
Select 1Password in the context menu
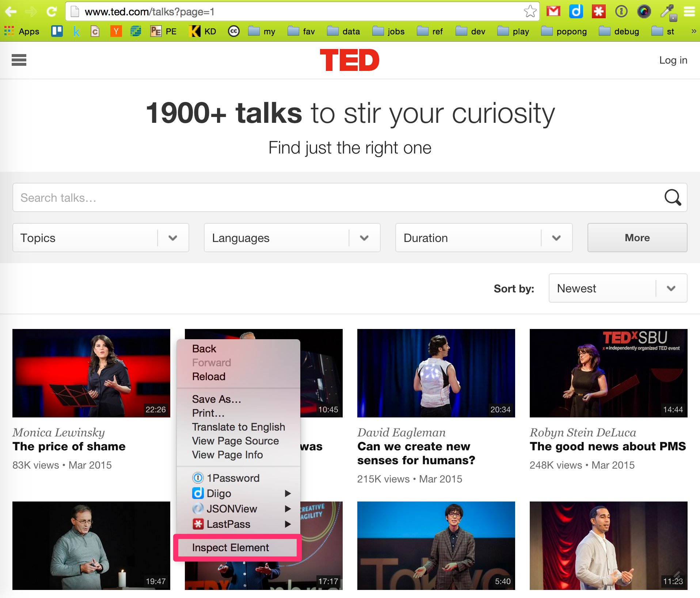coord(239,478)
